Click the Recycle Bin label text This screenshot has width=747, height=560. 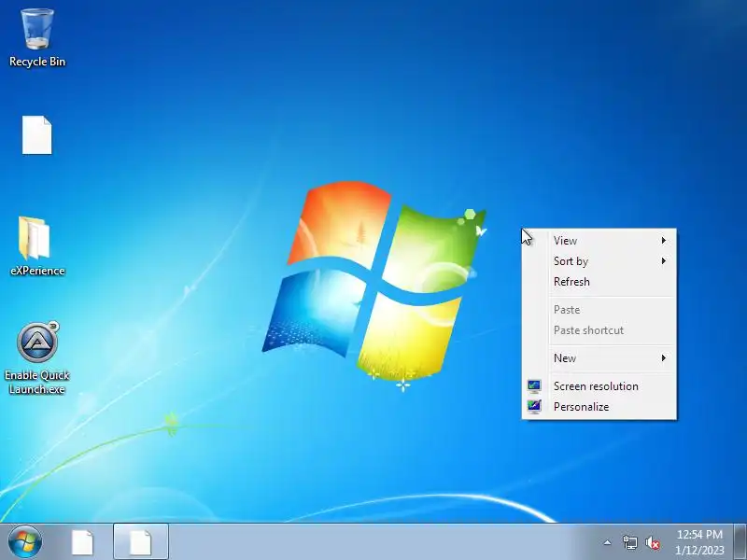coord(37,62)
